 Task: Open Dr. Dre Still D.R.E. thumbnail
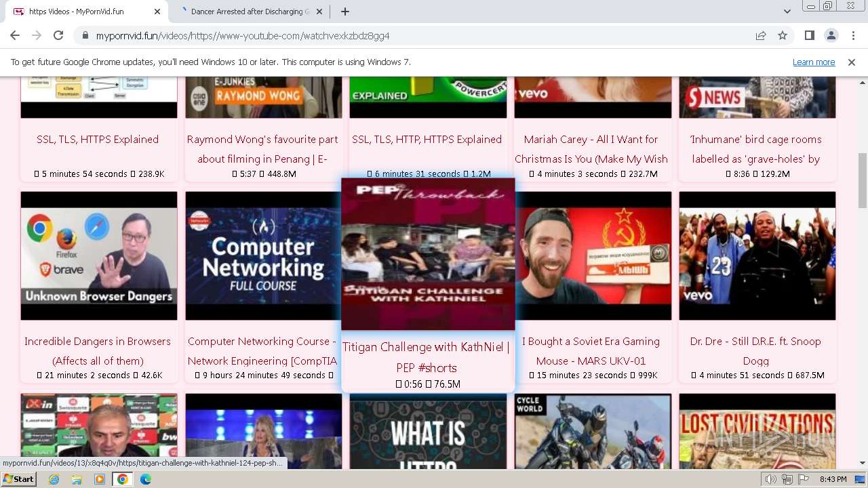pos(757,256)
